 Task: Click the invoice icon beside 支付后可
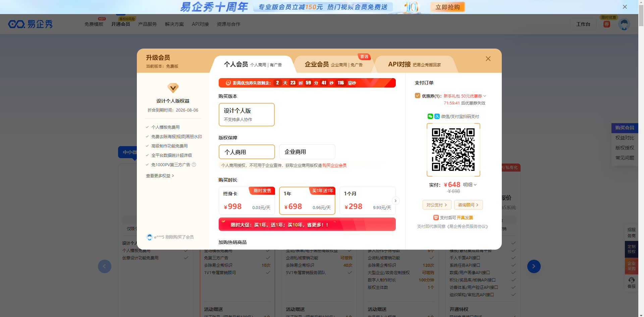pos(436,217)
